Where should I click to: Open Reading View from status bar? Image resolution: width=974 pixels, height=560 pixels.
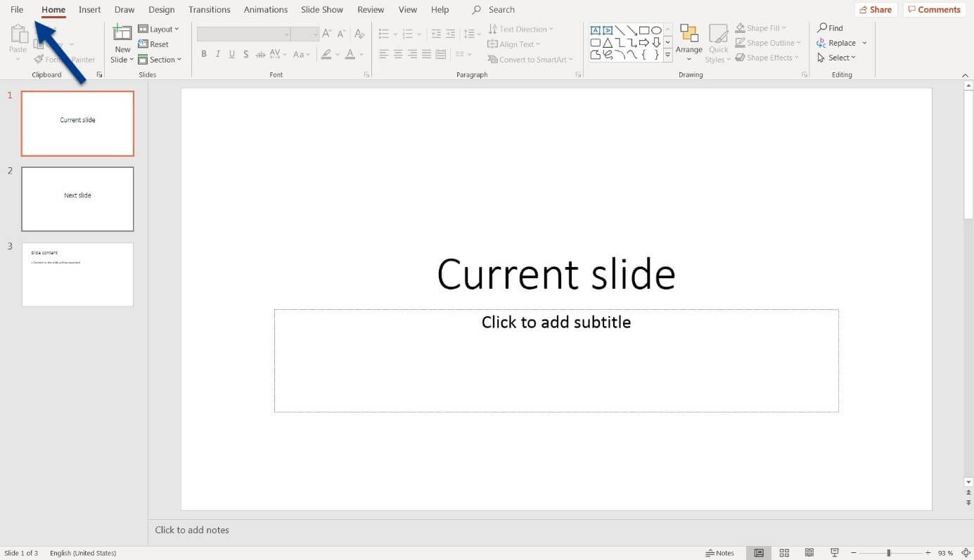pos(809,553)
